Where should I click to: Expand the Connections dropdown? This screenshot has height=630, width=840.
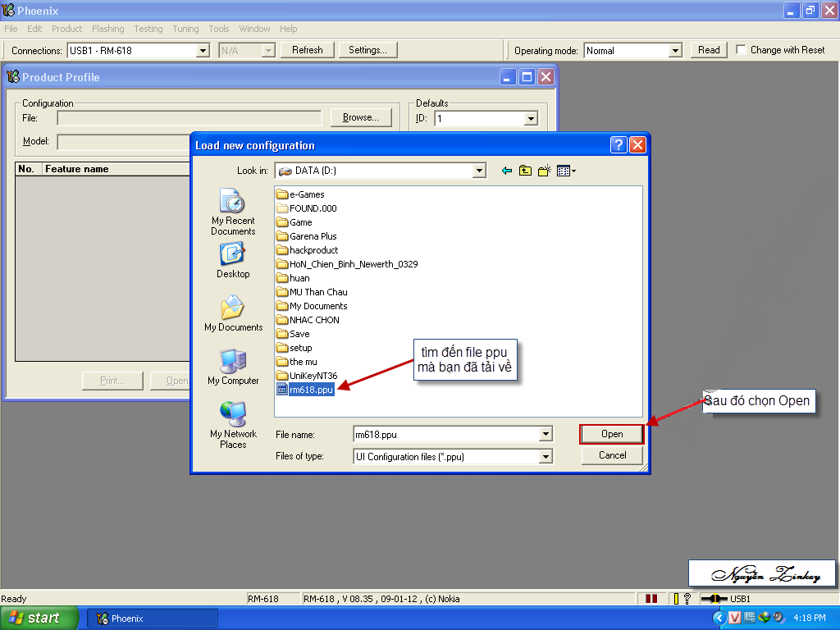203,51
